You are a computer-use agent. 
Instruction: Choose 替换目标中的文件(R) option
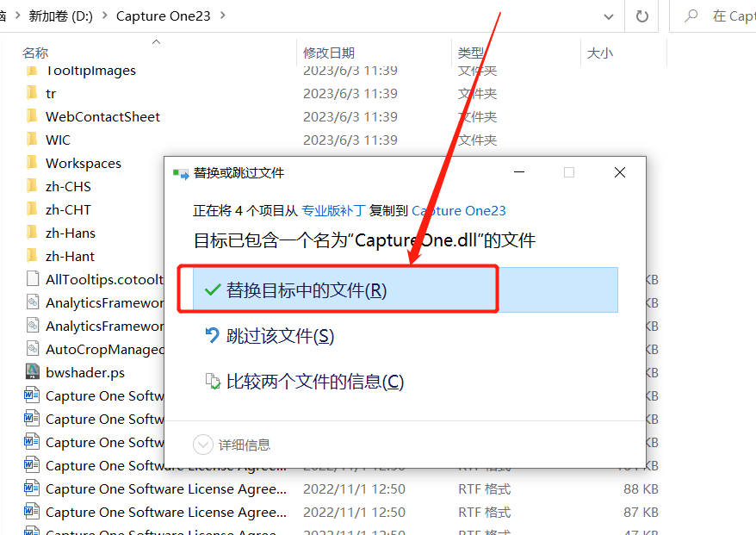[306, 290]
